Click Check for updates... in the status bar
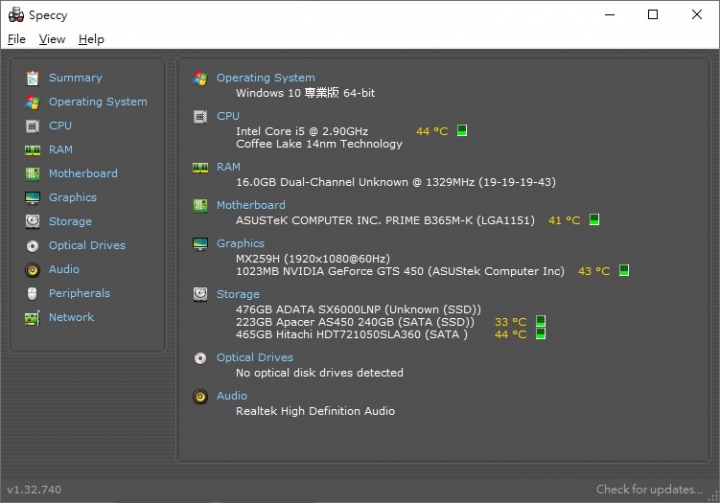 coord(649,489)
